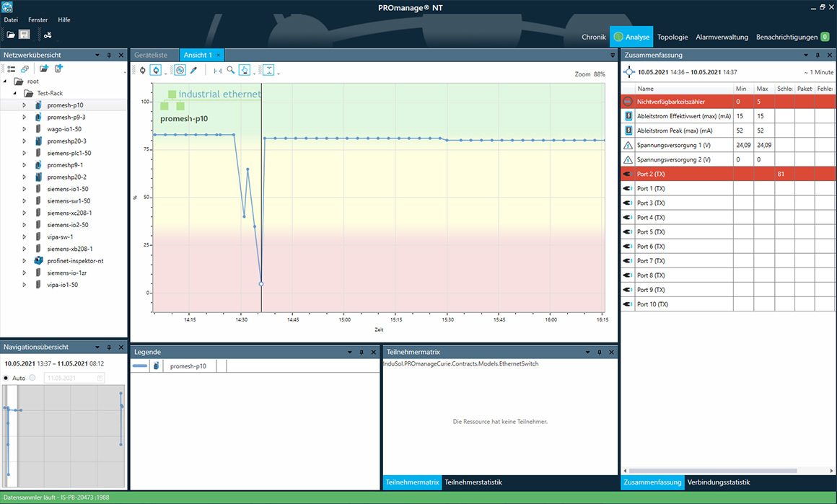Pin the Legende panel with pushpin icon

(361, 352)
